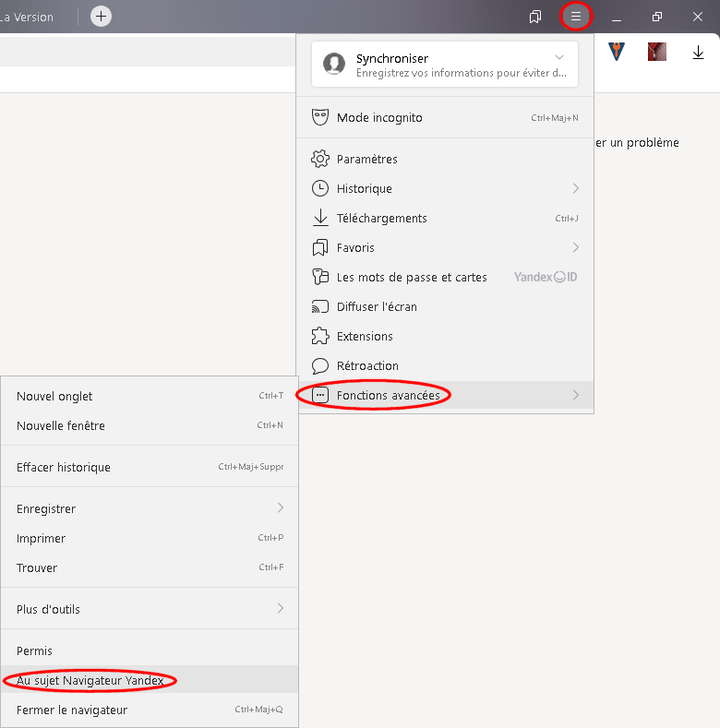Viewport: 720px width, 728px height.
Task: Expand the Plus d'outils submenu arrow
Action: [x=281, y=608]
